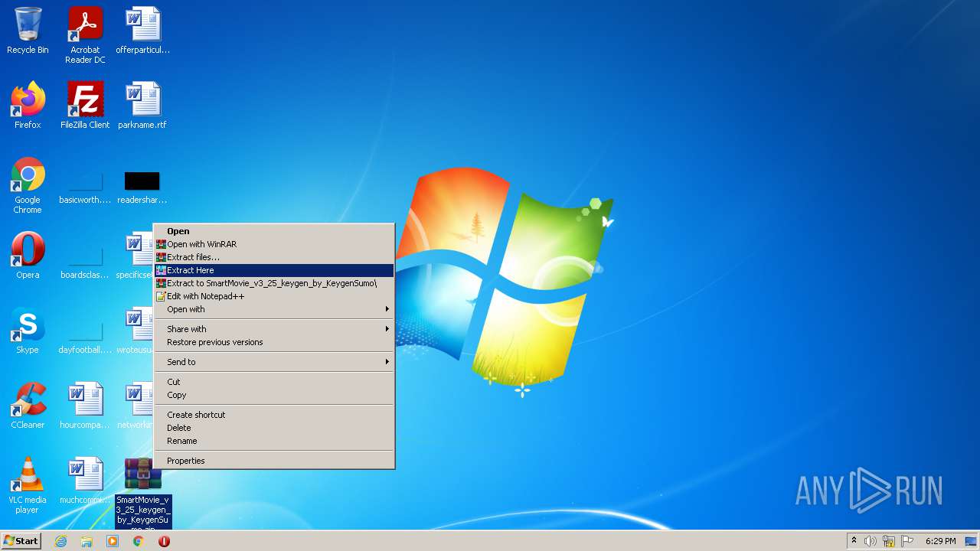
Task: Open Windows Explorer taskbar icon
Action: click(87, 541)
